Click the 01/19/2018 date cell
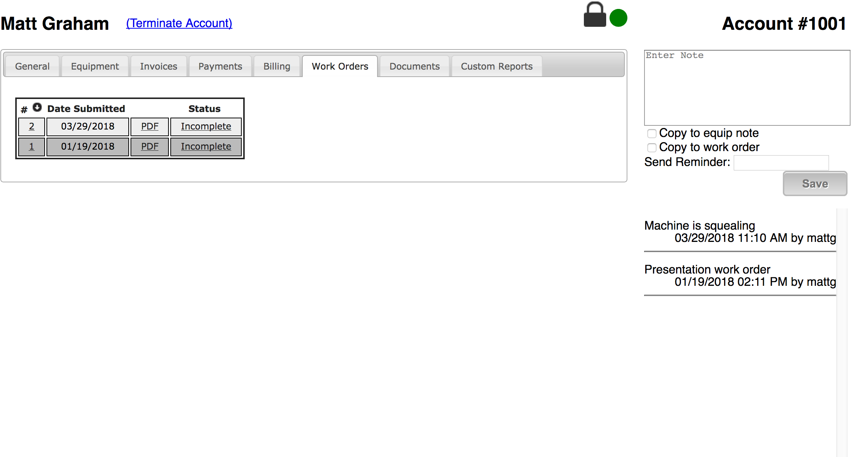The width and height of the screenshot is (868, 457). pyautogui.click(x=88, y=147)
